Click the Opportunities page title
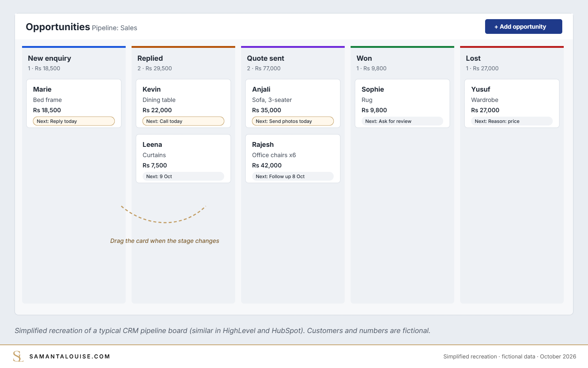The width and height of the screenshot is (588, 368). coord(58,27)
